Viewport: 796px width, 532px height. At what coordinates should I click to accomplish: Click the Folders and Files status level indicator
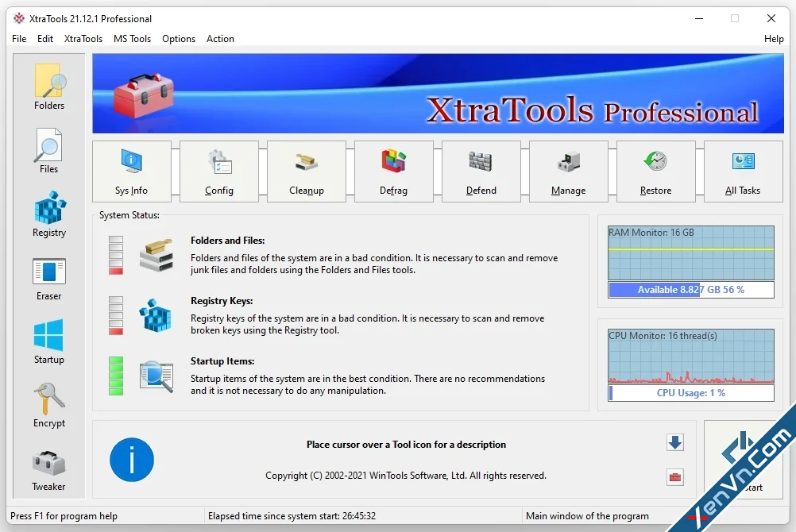(x=116, y=256)
